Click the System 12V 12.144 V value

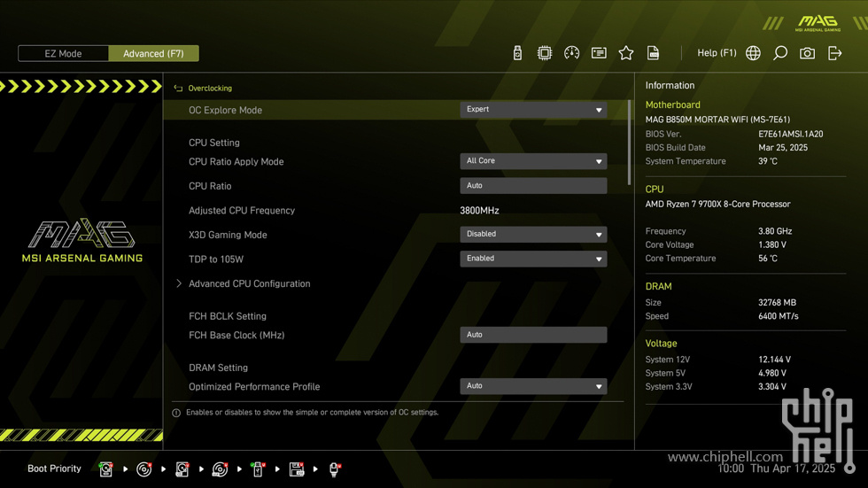click(x=774, y=360)
